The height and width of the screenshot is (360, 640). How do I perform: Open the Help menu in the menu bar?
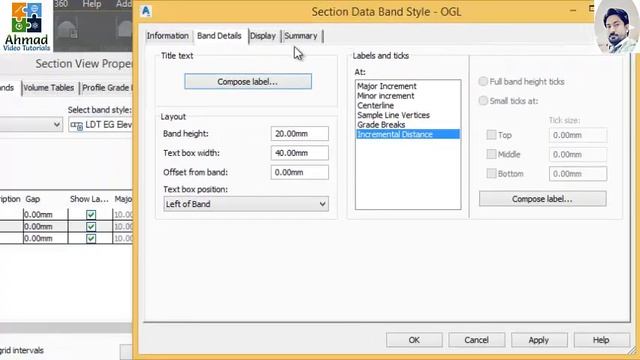[91, 4]
